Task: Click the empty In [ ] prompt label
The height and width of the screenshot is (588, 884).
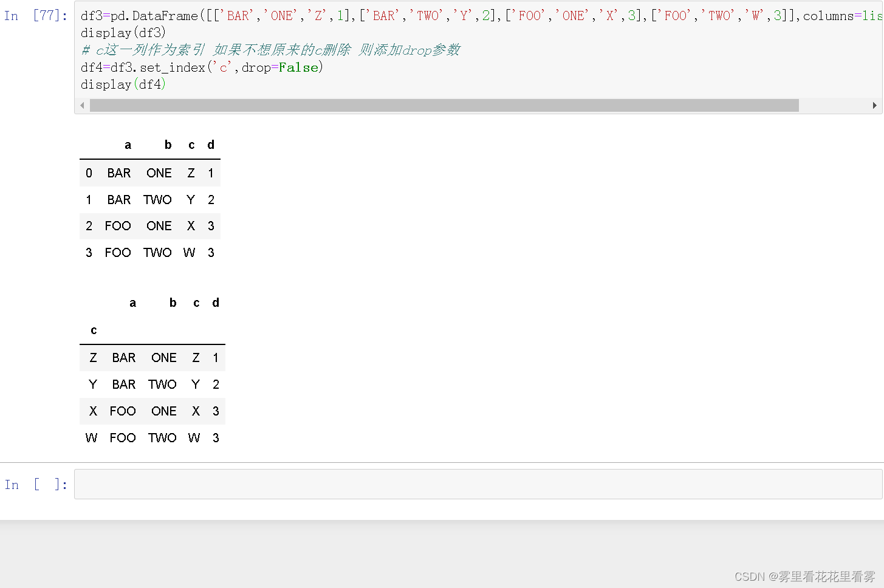Action: [35, 485]
